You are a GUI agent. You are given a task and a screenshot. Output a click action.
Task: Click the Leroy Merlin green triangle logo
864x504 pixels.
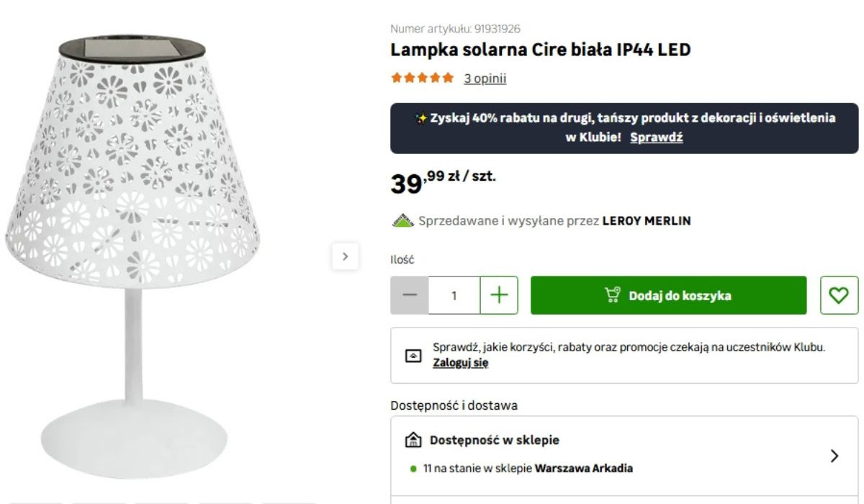tap(402, 221)
